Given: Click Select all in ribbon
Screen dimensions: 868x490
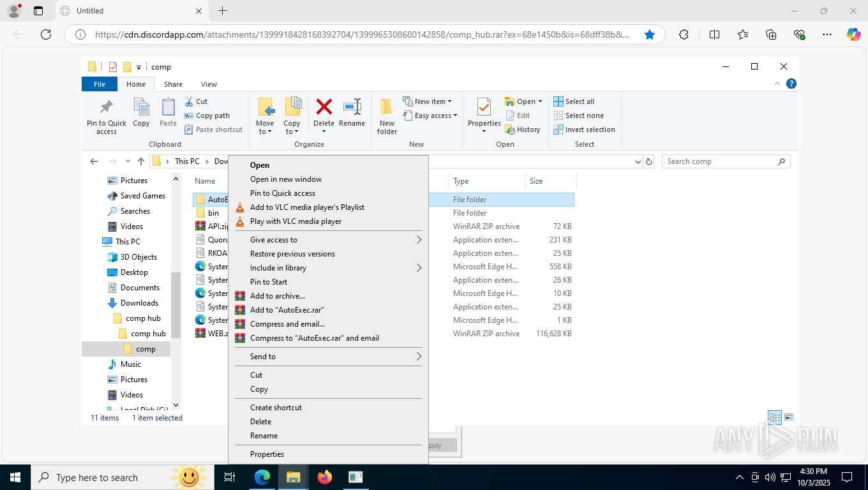Looking at the screenshot, I should click(x=574, y=101).
